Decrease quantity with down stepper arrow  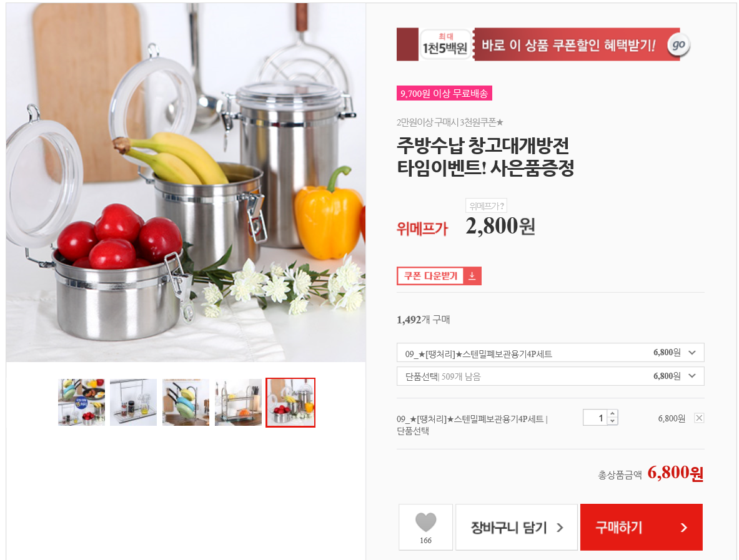612,421
